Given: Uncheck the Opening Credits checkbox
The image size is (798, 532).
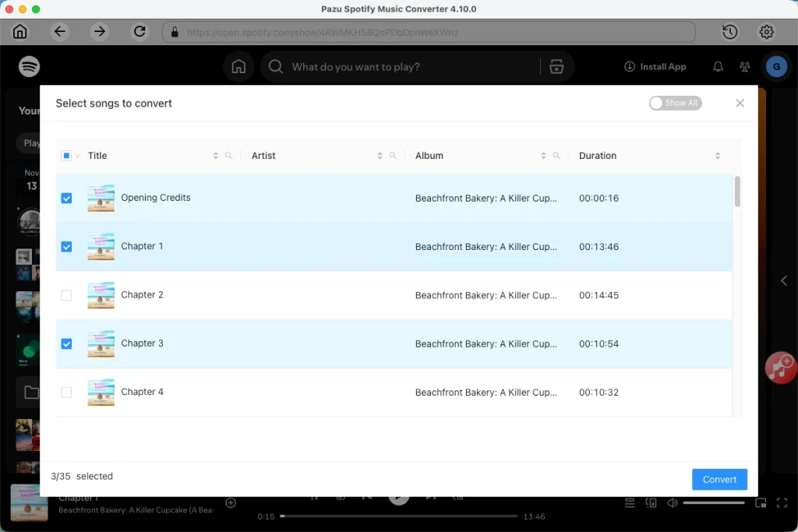Looking at the screenshot, I should click(x=66, y=199).
